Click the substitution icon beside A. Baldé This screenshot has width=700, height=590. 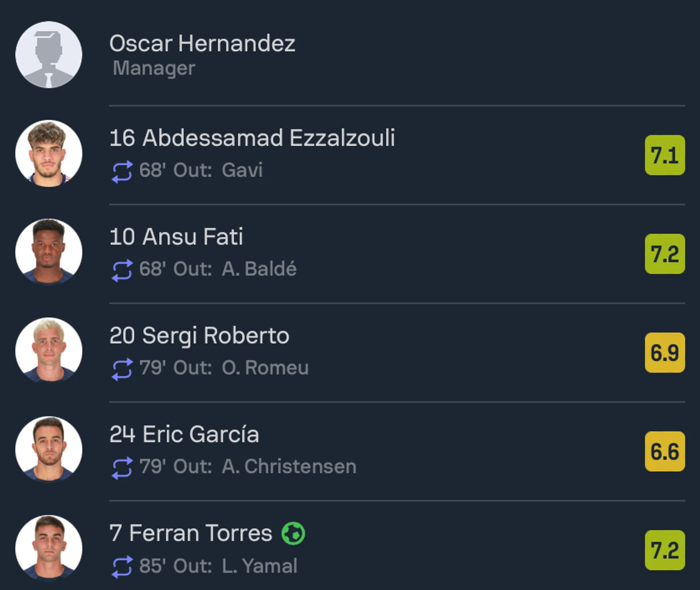pos(122,270)
